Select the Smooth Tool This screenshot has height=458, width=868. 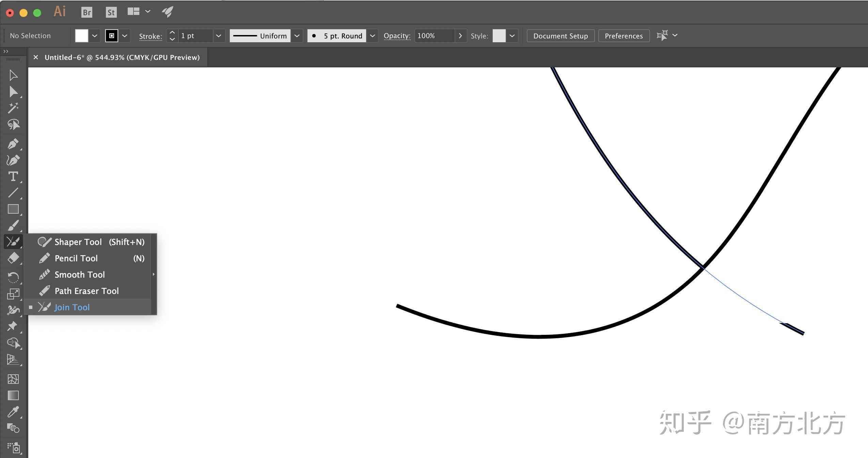point(79,274)
